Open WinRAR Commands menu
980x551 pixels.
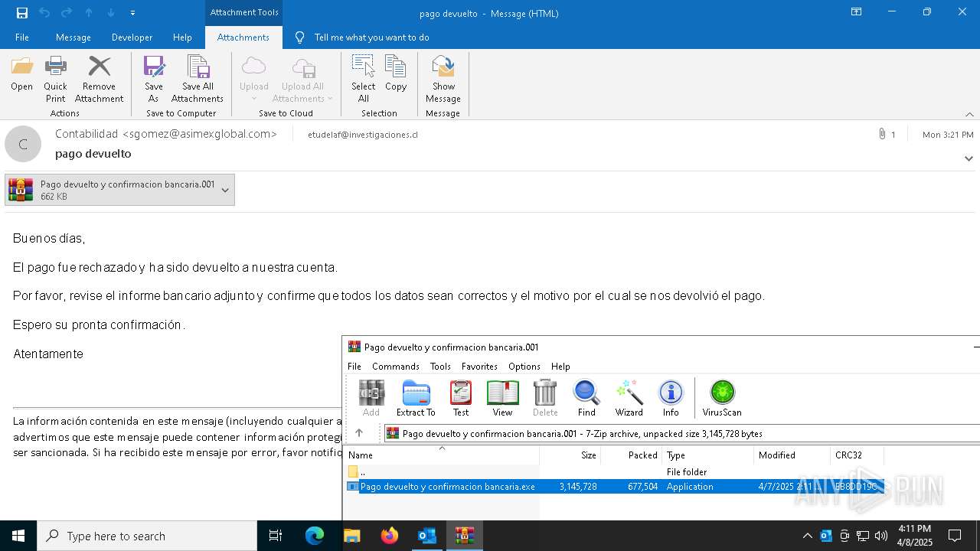[x=396, y=367]
